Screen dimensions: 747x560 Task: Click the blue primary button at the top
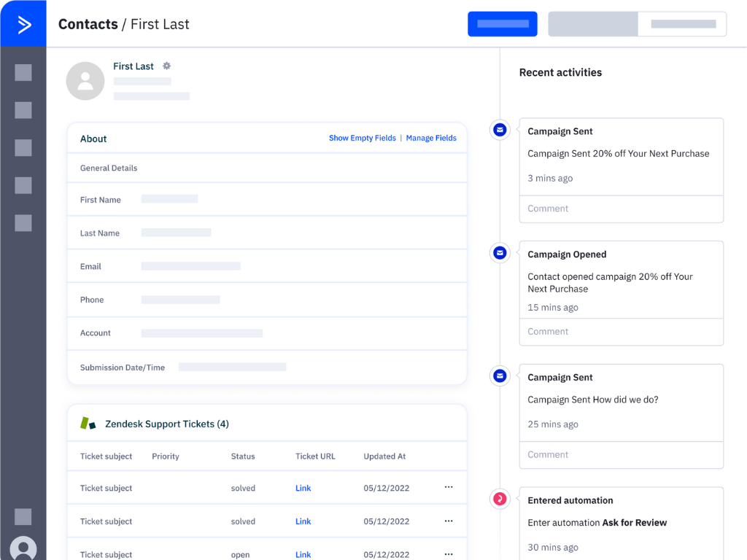click(502, 23)
